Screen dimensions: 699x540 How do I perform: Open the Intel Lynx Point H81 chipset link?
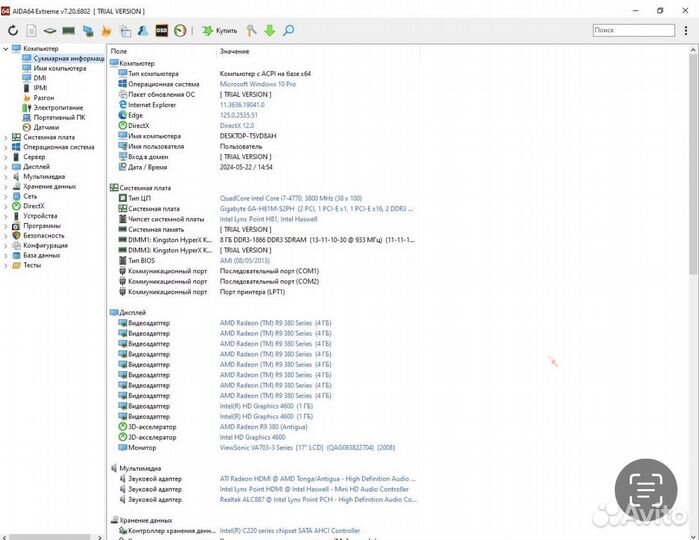(268, 219)
